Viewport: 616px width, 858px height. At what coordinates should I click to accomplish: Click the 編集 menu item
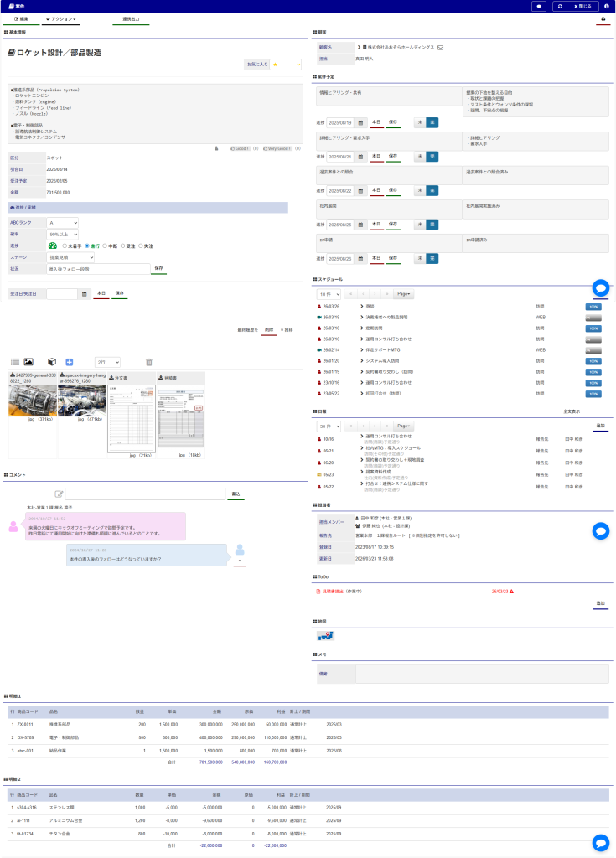(22, 18)
